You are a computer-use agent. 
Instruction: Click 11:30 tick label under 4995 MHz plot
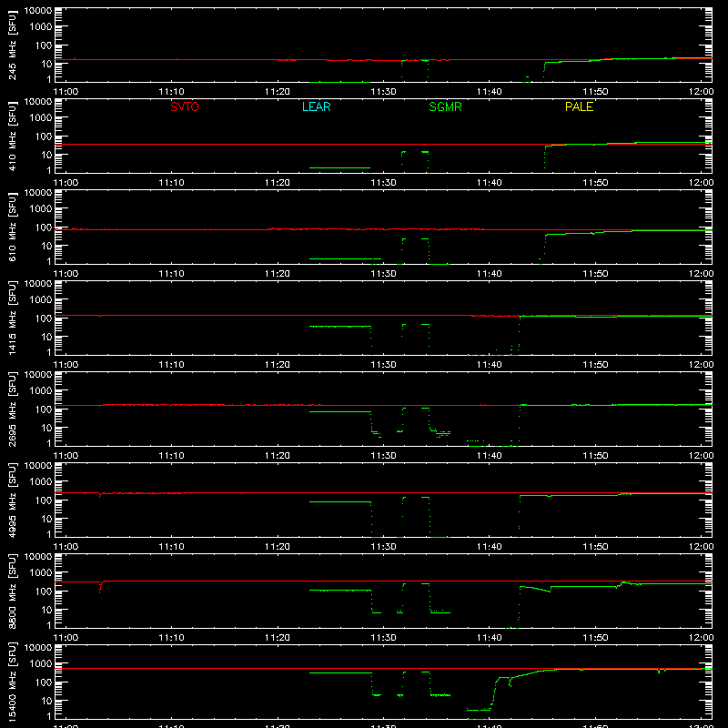pos(383,547)
